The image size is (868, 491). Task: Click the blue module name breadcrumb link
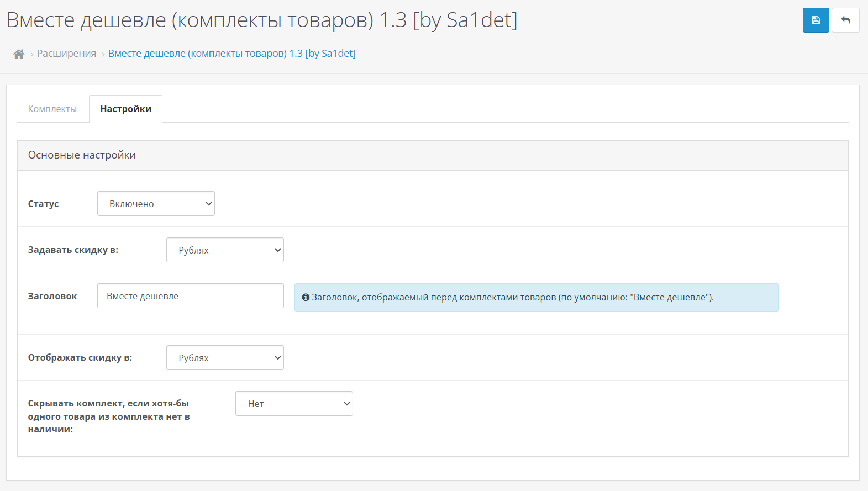point(232,54)
